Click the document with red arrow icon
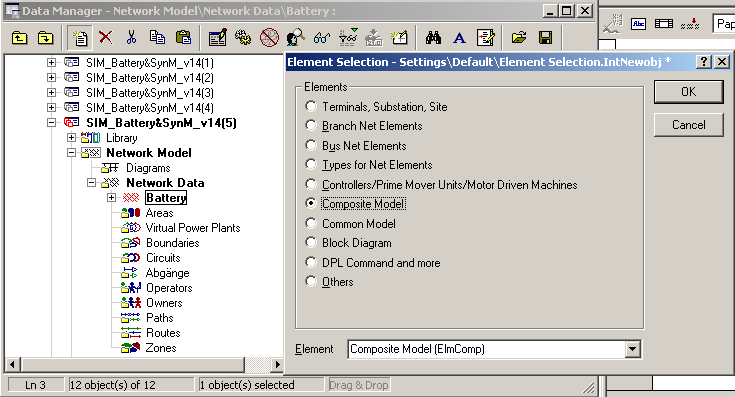 (485, 37)
